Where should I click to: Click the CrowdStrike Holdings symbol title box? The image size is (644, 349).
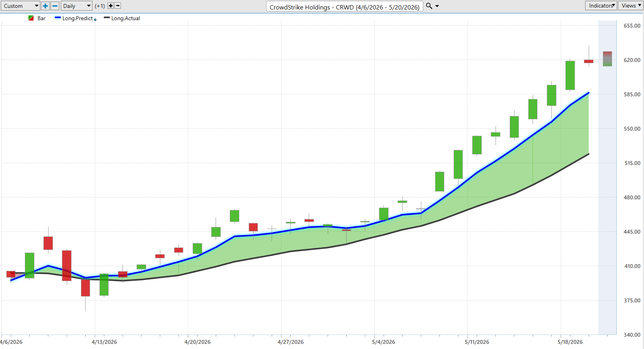[344, 7]
